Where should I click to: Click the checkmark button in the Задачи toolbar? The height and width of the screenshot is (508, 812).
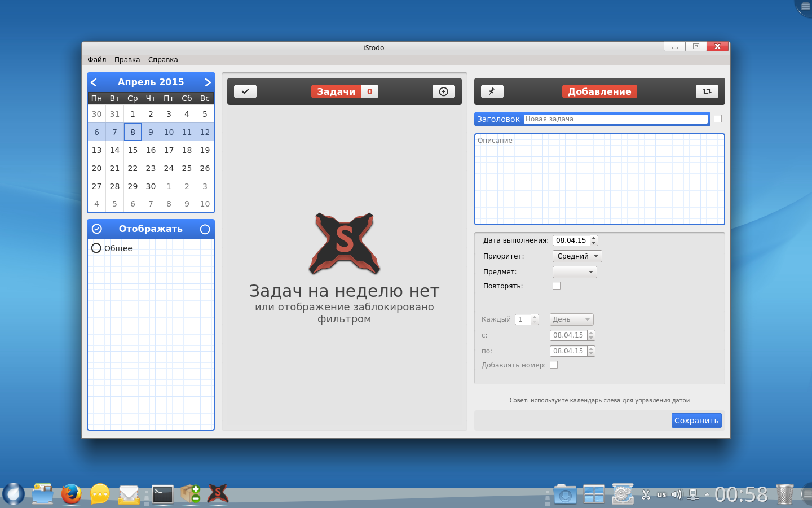pyautogui.click(x=245, y=91)
